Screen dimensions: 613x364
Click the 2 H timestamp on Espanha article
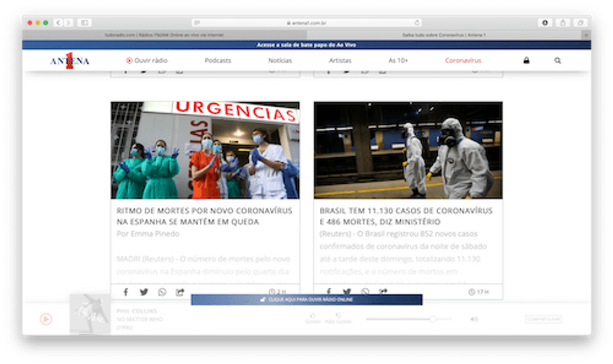(x=277, y=292)
